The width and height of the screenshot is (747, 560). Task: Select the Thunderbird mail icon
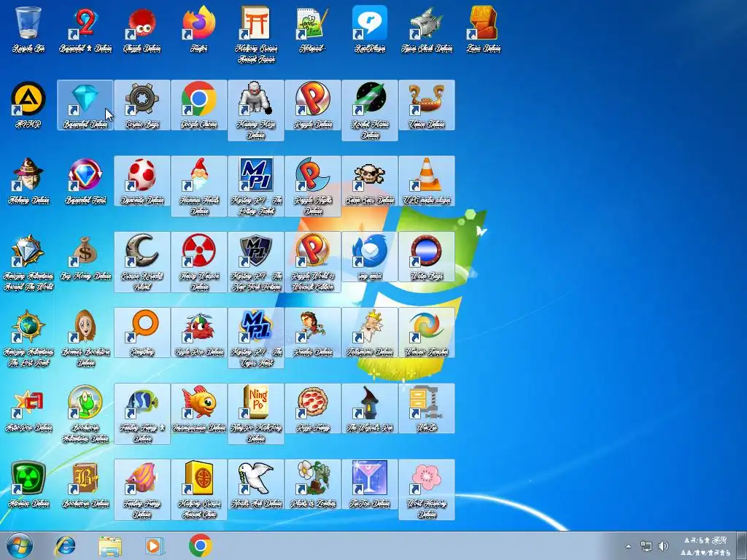(370, 257)
